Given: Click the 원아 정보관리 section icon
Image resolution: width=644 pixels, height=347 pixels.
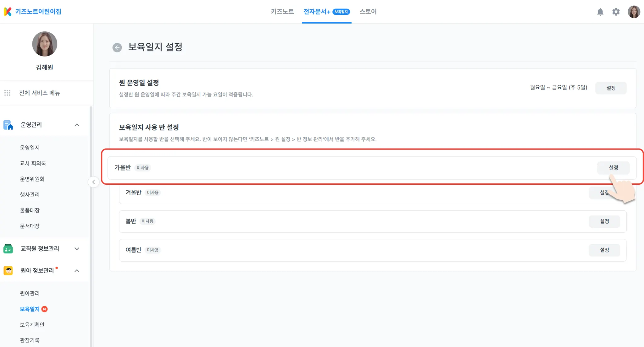Looking at the screenshot, I should pos(8,271).
